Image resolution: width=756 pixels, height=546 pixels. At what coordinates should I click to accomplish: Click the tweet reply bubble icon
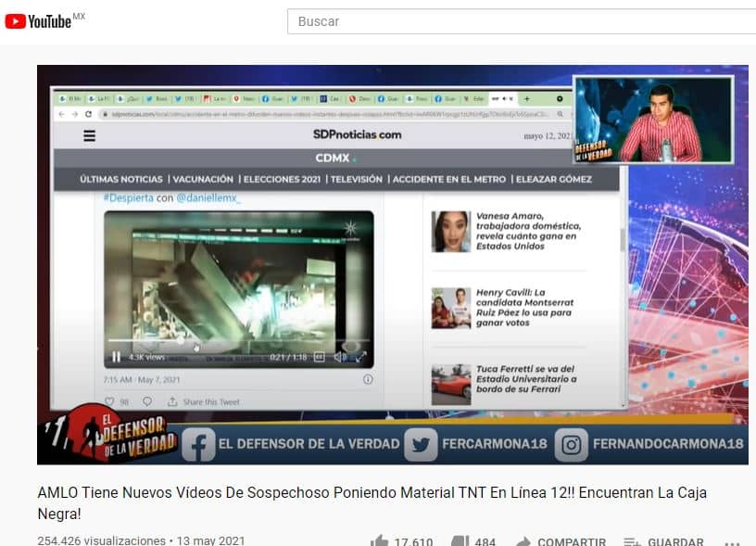[x=147, y=401]
